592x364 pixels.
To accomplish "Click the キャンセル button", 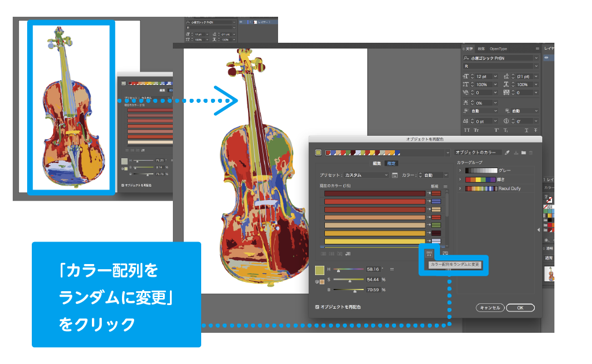I will click(490, 308).
